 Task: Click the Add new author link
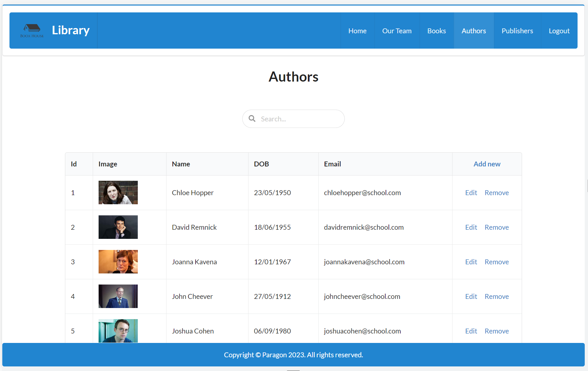(487, 164)
